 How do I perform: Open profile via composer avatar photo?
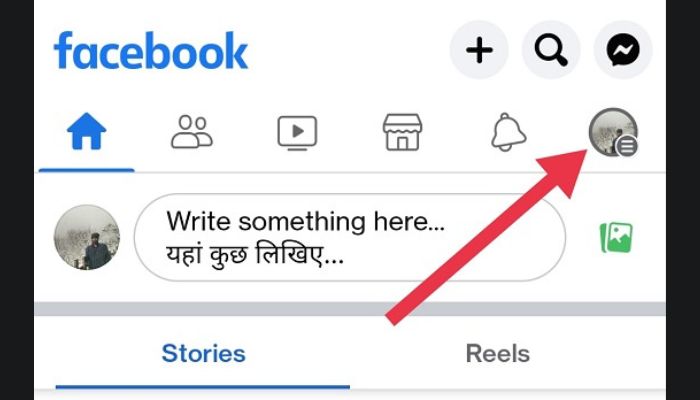(x=87, y=237)
